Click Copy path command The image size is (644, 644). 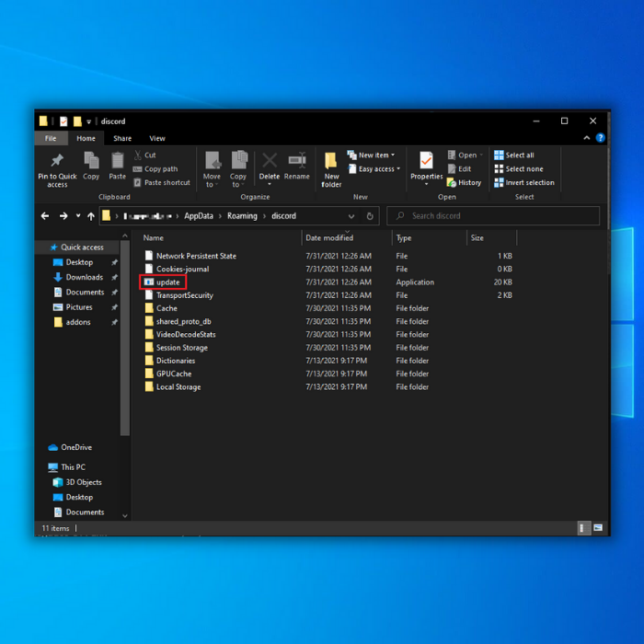point(155,168)
